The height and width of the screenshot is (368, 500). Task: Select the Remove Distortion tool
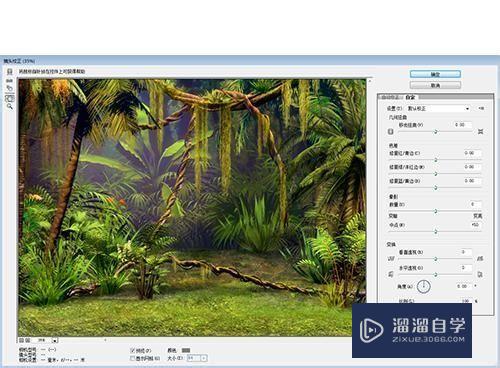(10, 71)
